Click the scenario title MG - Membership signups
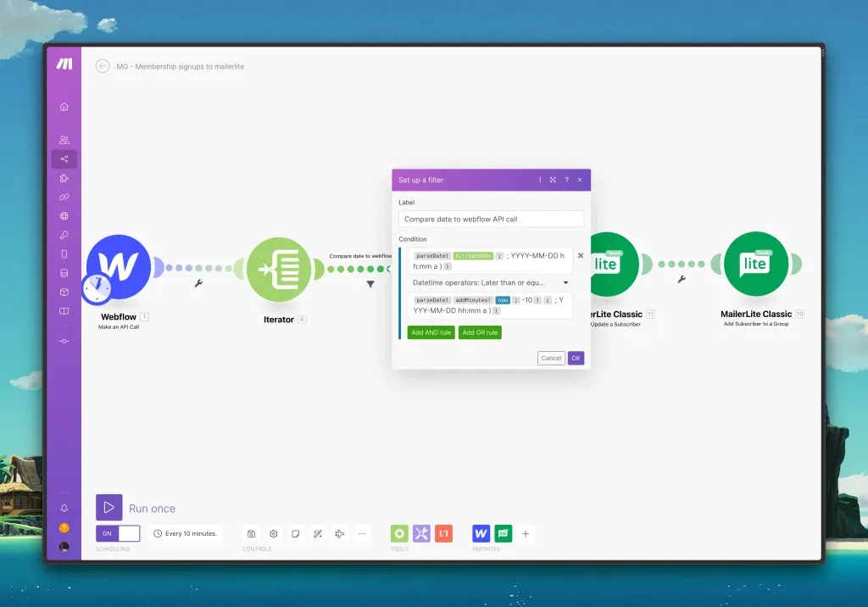This screenshot has height=607, width=868. [x=181, y=66]
